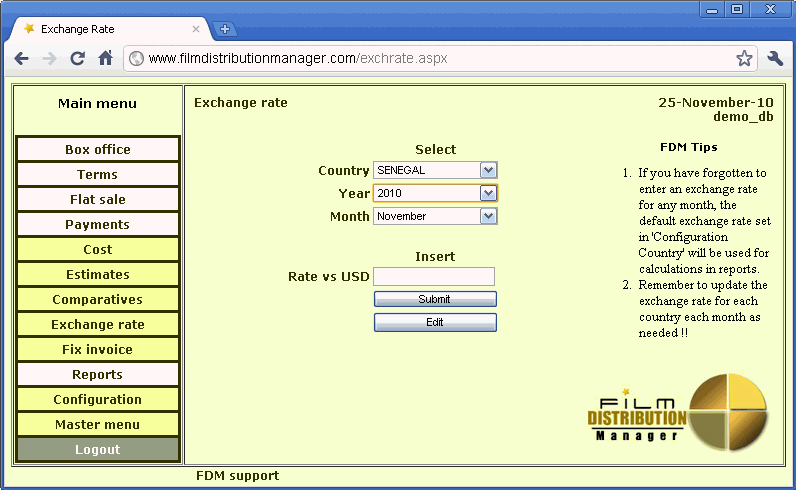Click the browser forward arrow
The image size is (796, 490).
[49, 58]
